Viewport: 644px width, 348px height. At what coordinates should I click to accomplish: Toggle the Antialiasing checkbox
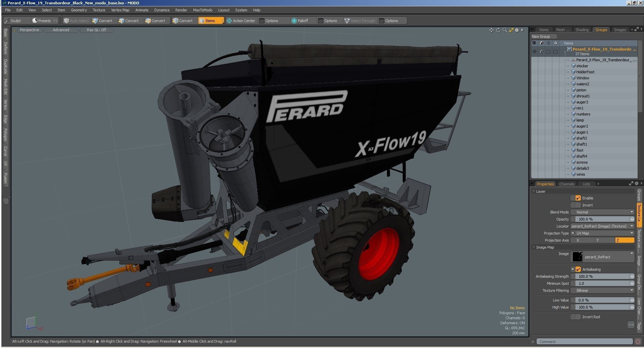pos(578,269)
